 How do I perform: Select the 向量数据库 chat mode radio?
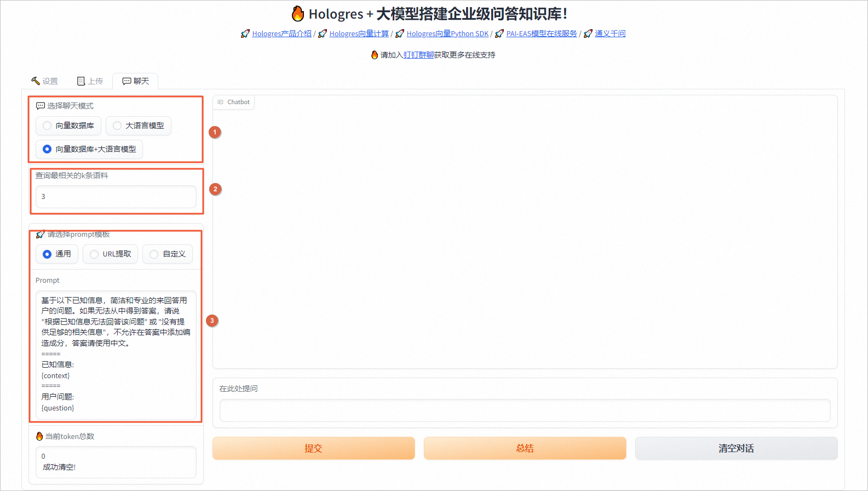tap(68, 125)
